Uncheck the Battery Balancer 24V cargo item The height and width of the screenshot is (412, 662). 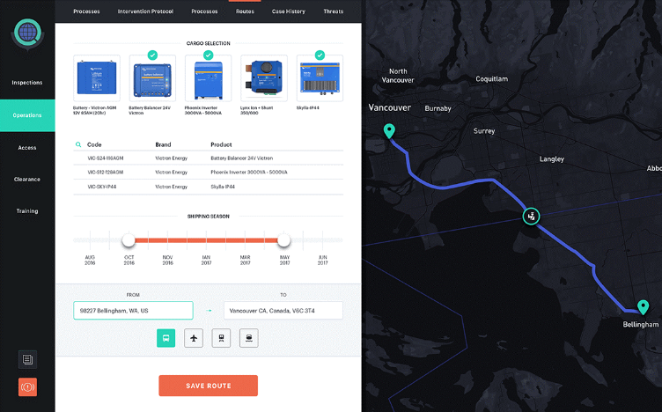coord(152,55)
